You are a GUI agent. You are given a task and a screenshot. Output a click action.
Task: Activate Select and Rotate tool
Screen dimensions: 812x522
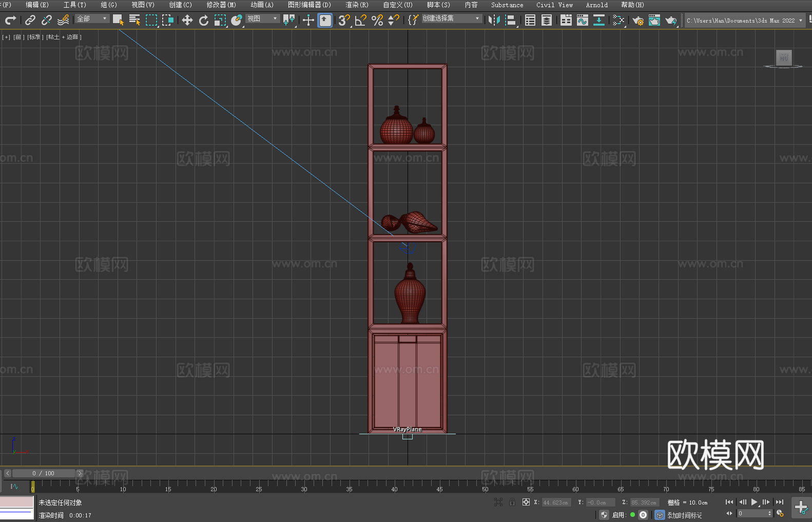tap(204, 20)
